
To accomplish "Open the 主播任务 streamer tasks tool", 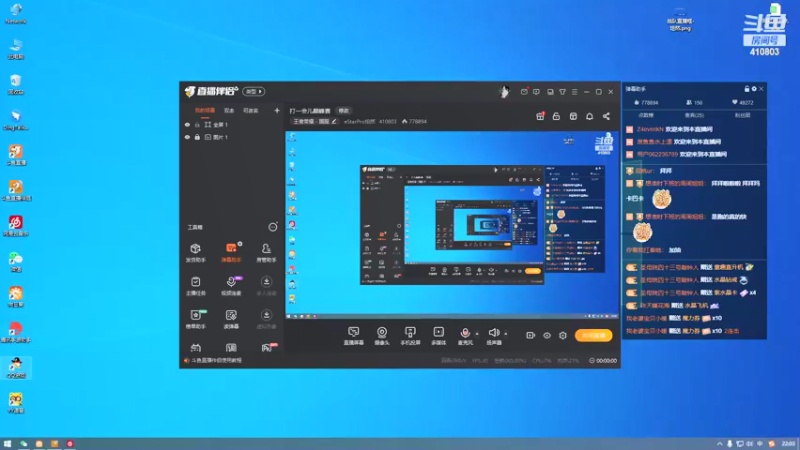I will pos(195,286).
